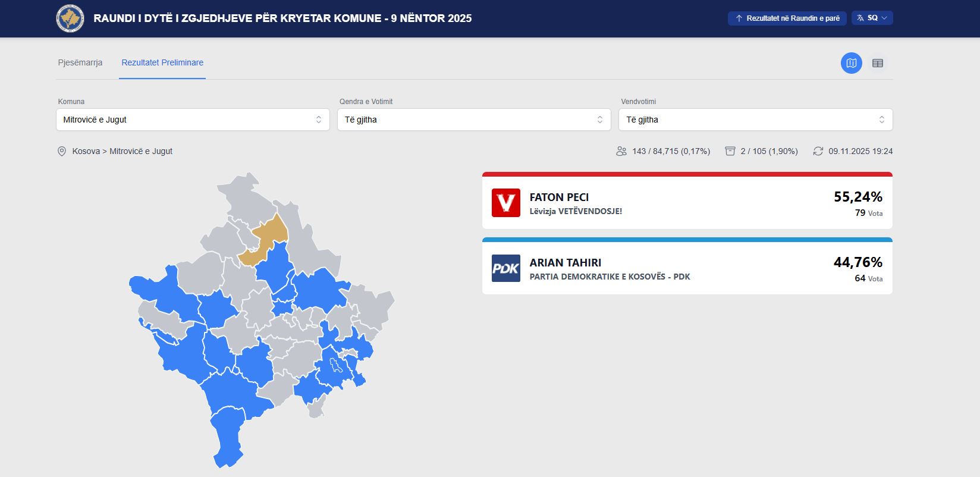Click the location pin icon in breadcrumb

click(62, 152)
